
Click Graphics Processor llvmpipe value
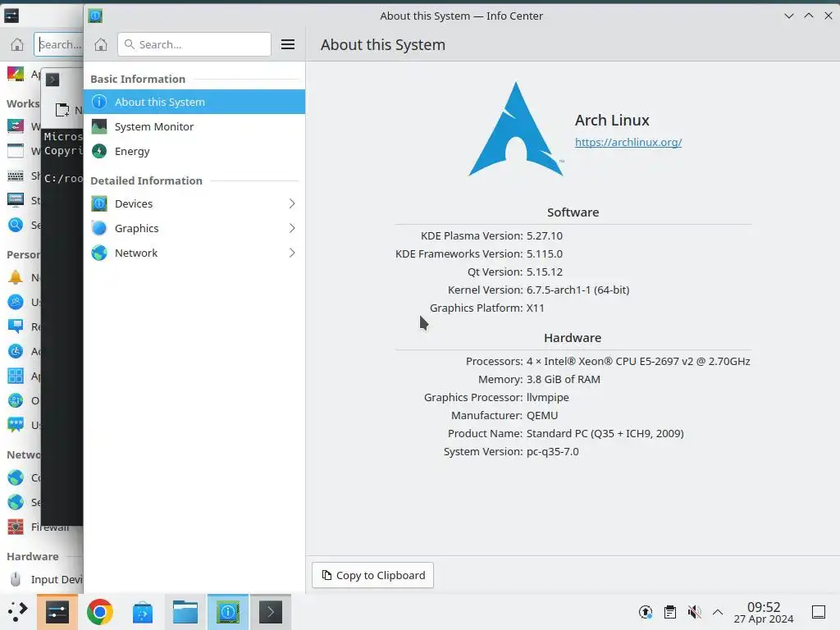[547, 398]
